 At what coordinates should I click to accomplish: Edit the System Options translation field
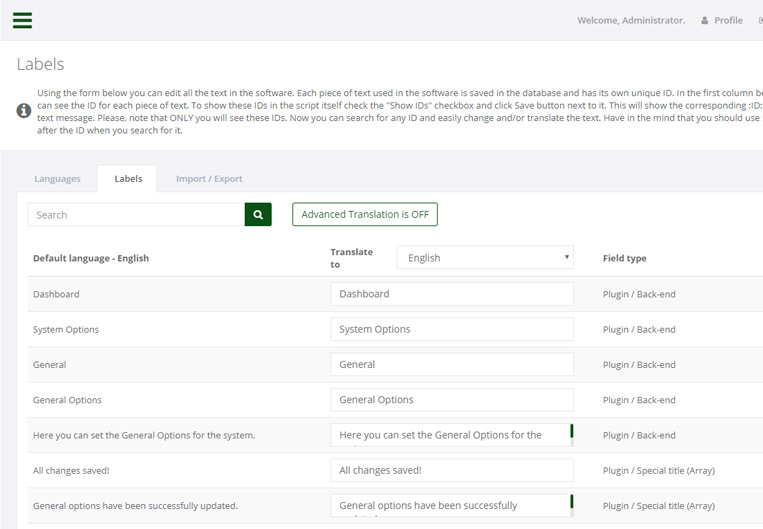point(451,329)
